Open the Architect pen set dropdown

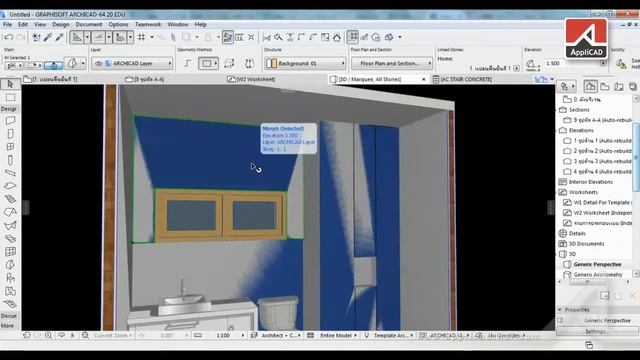[281, 336]
